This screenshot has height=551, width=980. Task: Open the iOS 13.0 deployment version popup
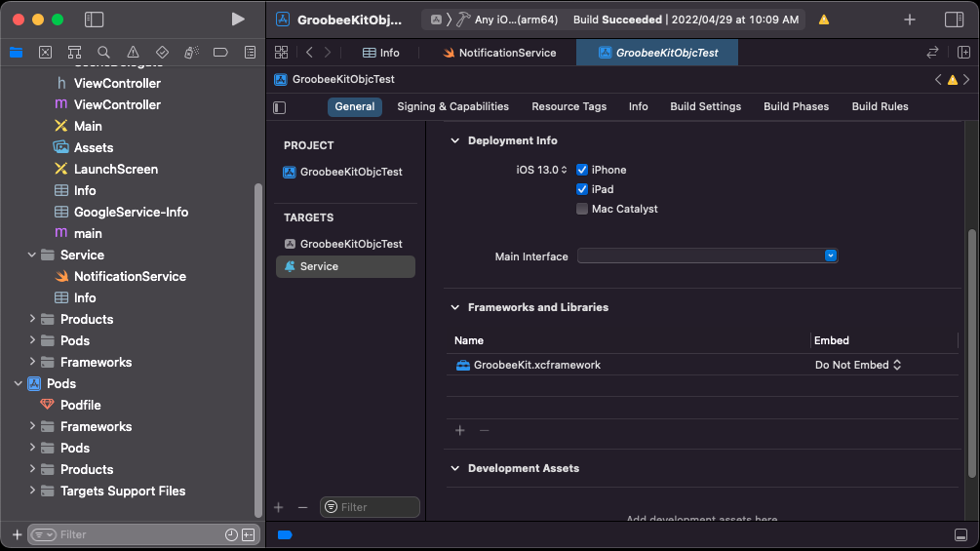(541, 170)
